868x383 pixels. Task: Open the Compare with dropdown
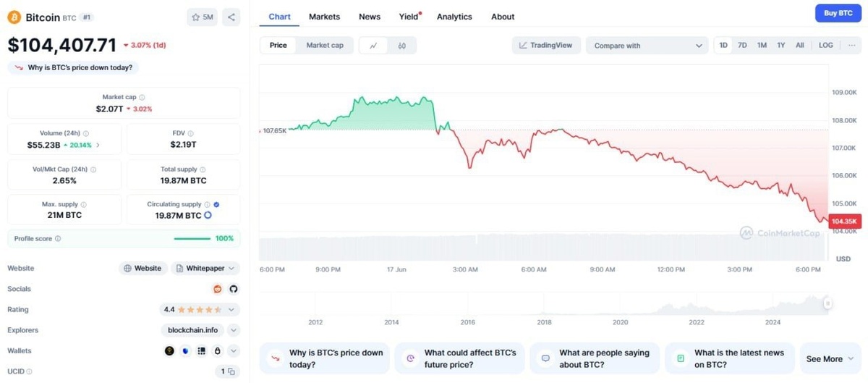(647, 46)
